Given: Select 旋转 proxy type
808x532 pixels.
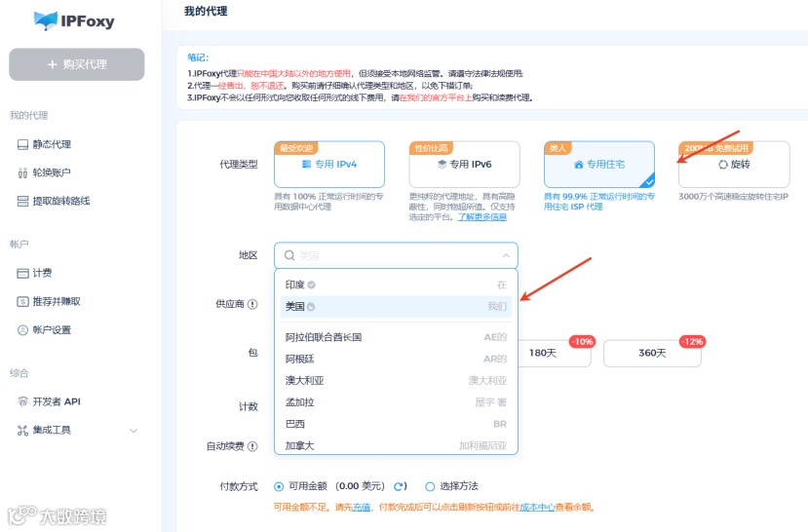Looking at the screenshot, I should [x=734, y=165].
